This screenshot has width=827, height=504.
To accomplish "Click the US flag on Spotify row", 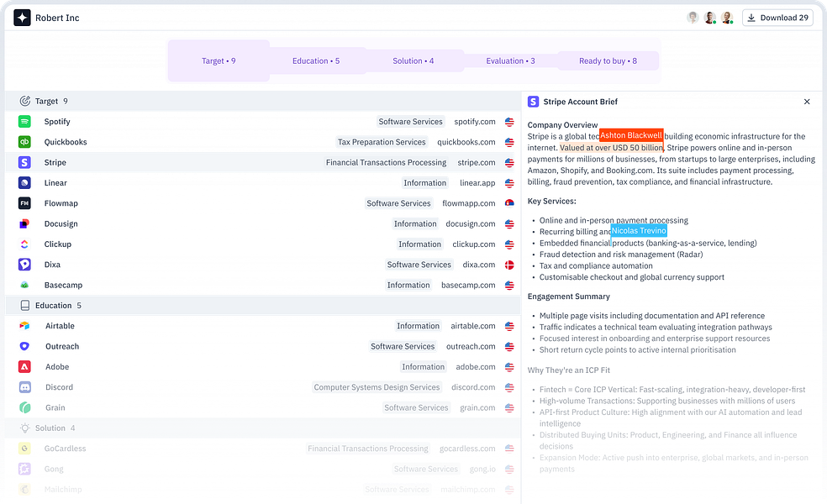I will [509, 122].
